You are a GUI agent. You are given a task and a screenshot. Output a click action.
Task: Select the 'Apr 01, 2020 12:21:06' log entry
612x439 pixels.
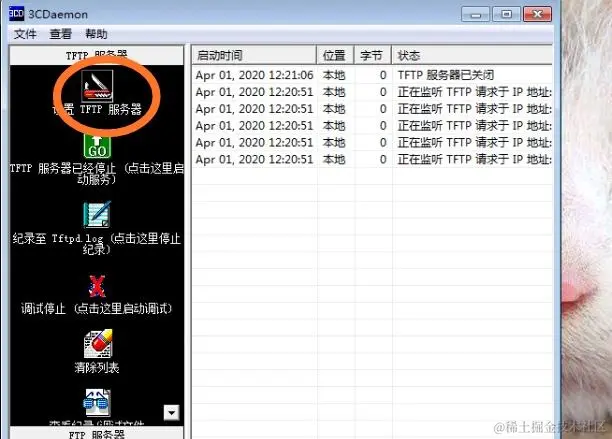(254, 75)
